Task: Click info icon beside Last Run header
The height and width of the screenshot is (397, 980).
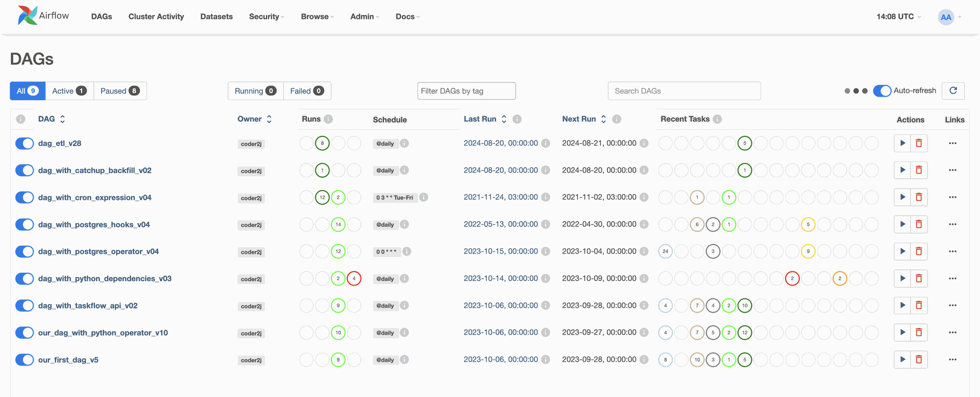Action: (517, 119)
